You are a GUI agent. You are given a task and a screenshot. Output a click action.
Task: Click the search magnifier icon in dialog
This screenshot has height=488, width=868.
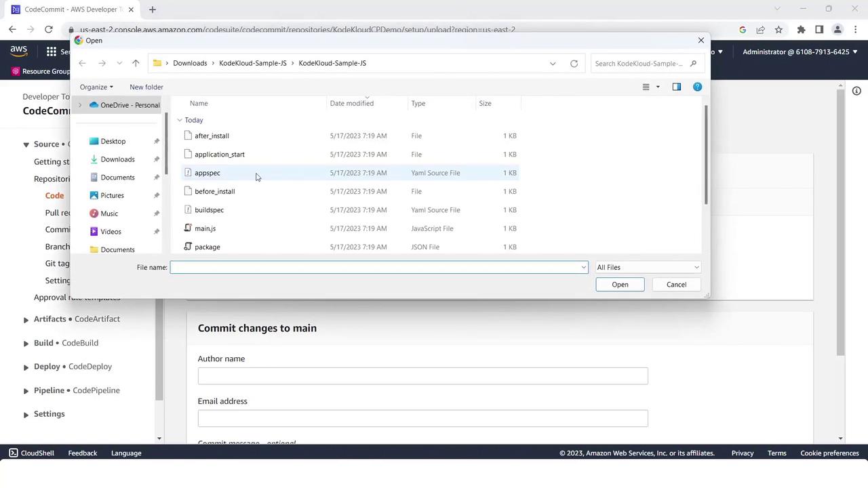click(693, 64)
